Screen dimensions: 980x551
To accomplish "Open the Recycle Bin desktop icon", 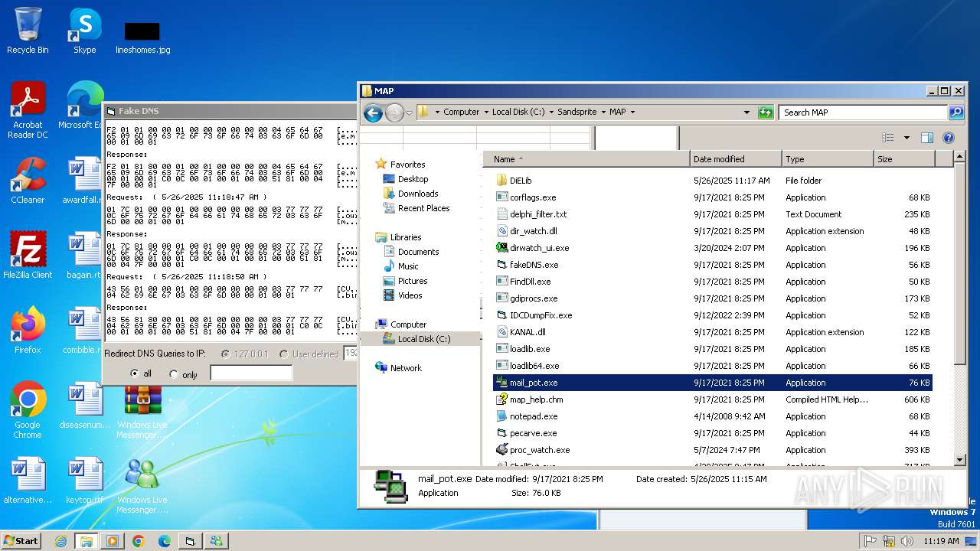I will click(28, 31).
